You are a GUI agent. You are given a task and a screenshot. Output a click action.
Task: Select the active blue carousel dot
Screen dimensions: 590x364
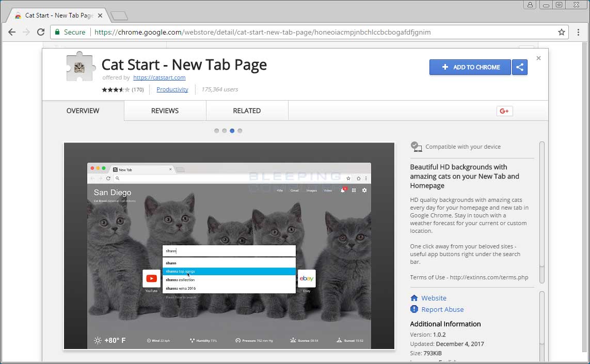click(232, 131)
